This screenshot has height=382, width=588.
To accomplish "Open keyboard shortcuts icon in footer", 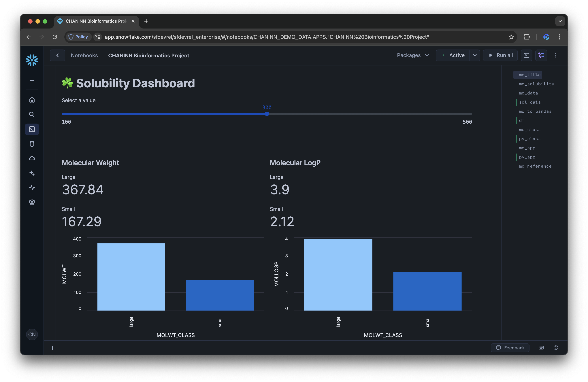I will click(x=541, y=348).
